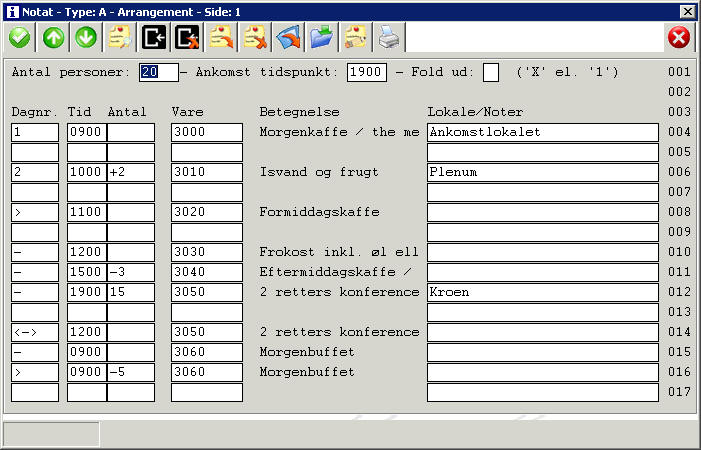Click the Antal field containing 15
The height and width of the screenshot is (450, 701).
pyautogui.click(x=131, y=292)
